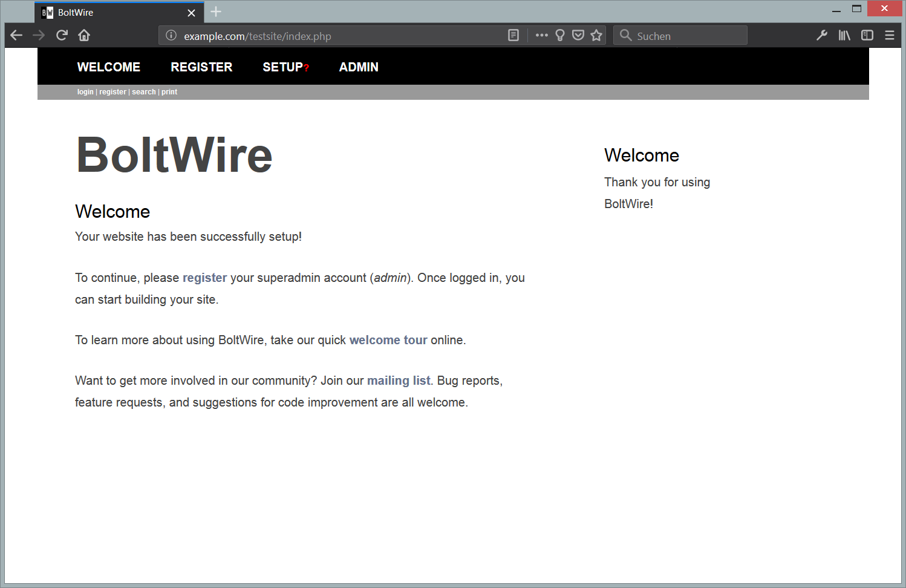906x588 pixels.
Task: Toggle the sidebar icon
Action: pyautogui.click(x=867, y=35)
